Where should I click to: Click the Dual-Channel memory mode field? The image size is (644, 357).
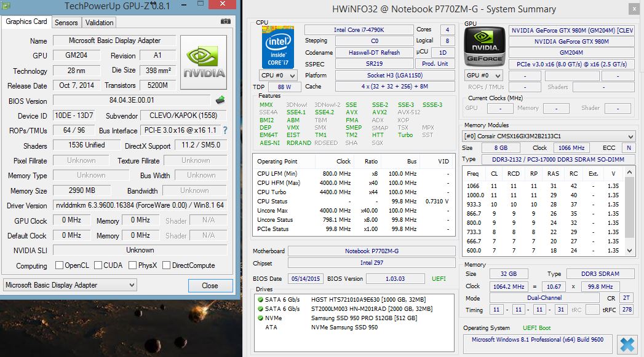(x=544, y=298)
